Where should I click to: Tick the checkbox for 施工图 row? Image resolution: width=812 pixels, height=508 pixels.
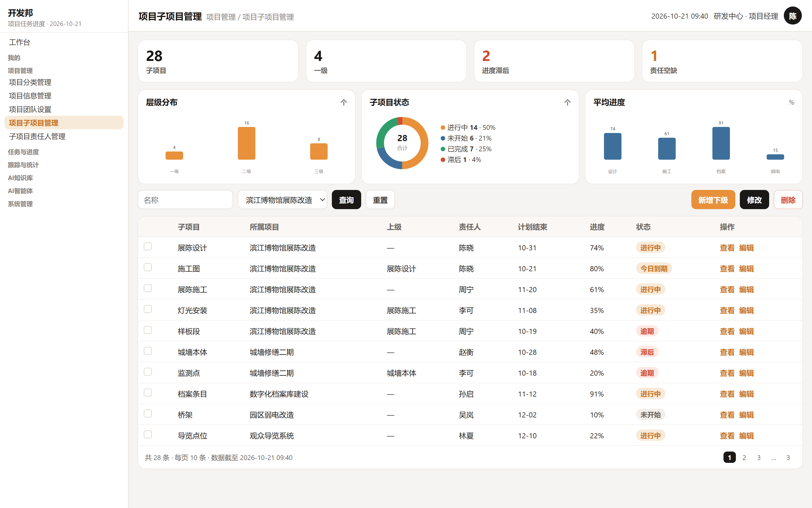click(148, 267)
